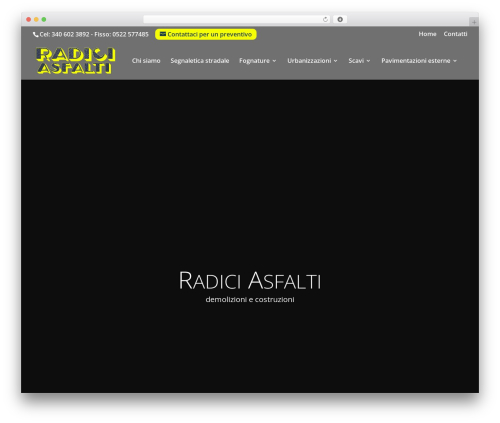Click the phone icon beside the Cel number
This screenshot has height=423, width=500.
click(36, 34)
